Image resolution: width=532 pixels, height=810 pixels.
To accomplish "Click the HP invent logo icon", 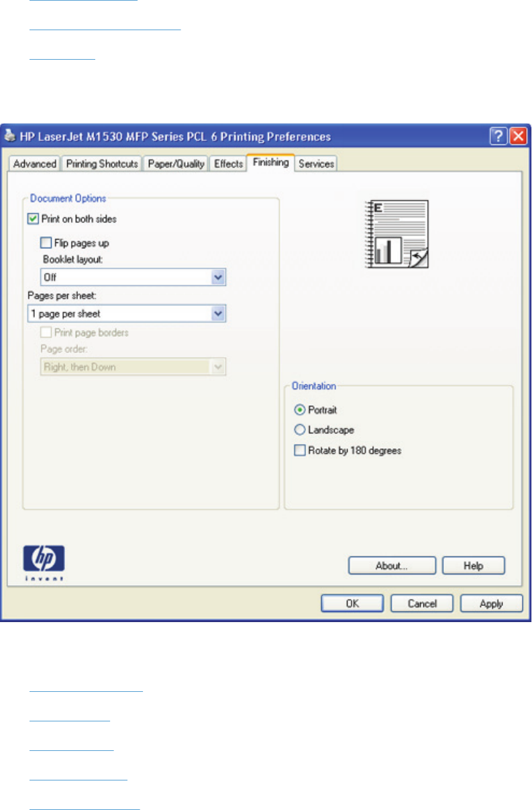I will [x=44, y=562].
